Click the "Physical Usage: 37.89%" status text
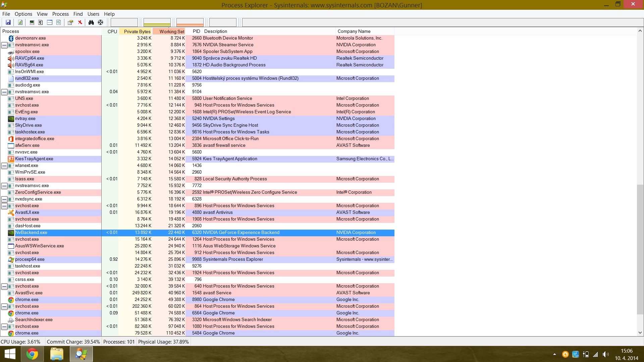The image size is (644, 362). tap(163, 342)
